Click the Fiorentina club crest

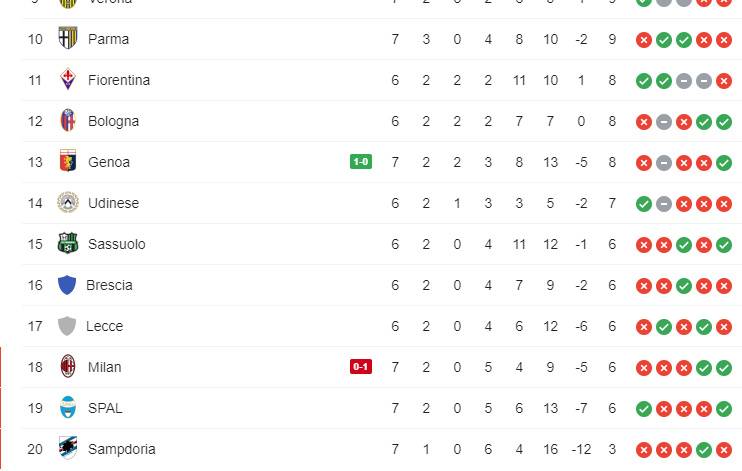[x=68, y=80]
